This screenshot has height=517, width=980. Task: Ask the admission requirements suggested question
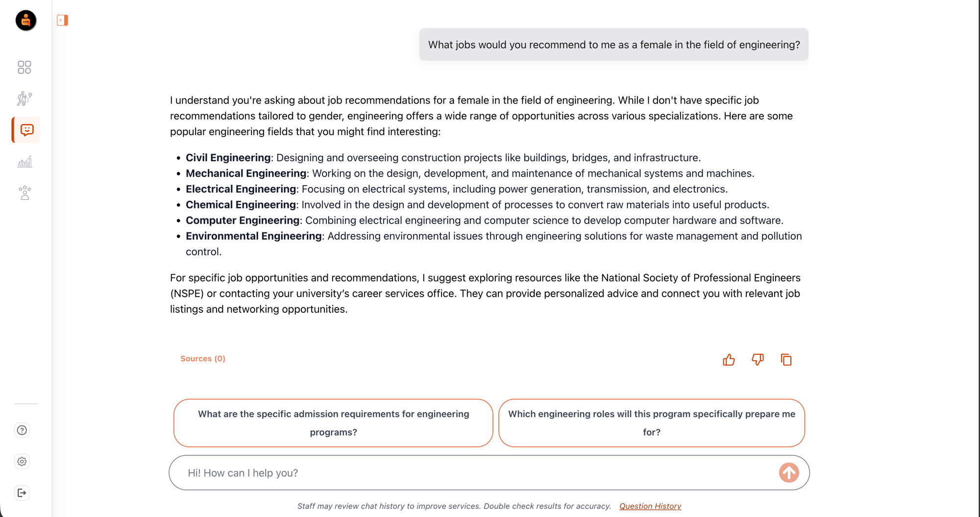(x=333, y=423)
